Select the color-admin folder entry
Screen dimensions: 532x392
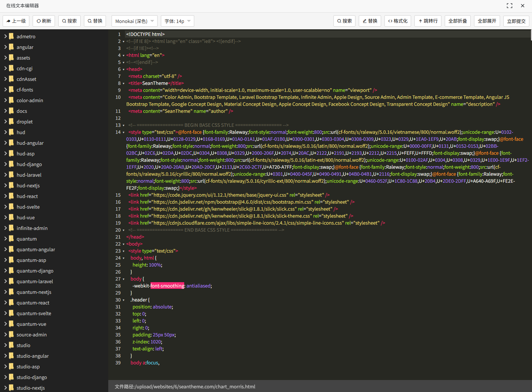[x=30, y=100]
